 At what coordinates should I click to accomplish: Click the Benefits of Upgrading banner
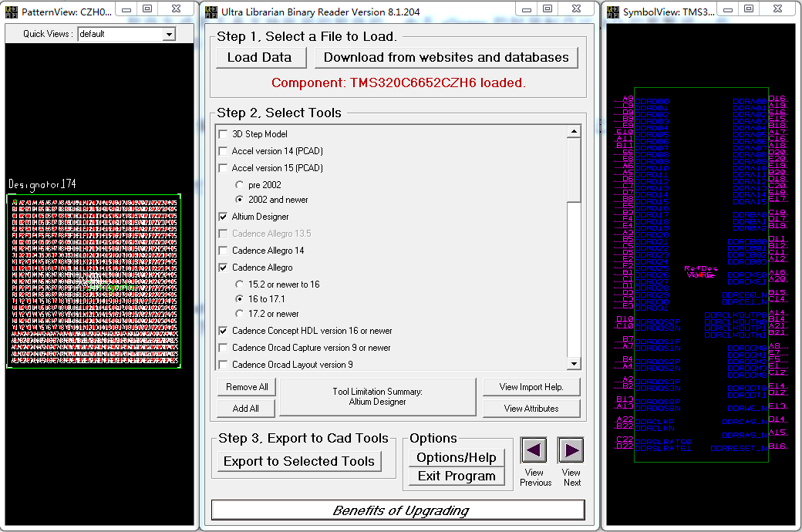pyautogui.click(x=398, y=510)
